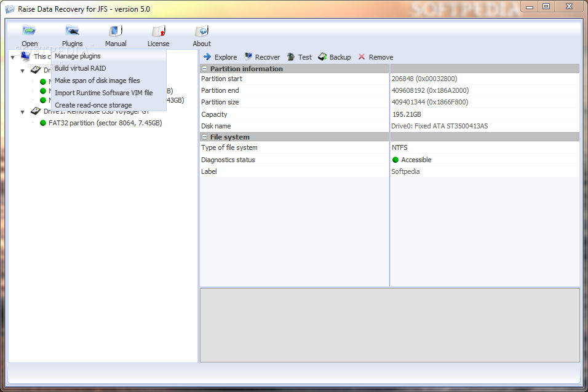Click the Diagnostics status row label

228,160
